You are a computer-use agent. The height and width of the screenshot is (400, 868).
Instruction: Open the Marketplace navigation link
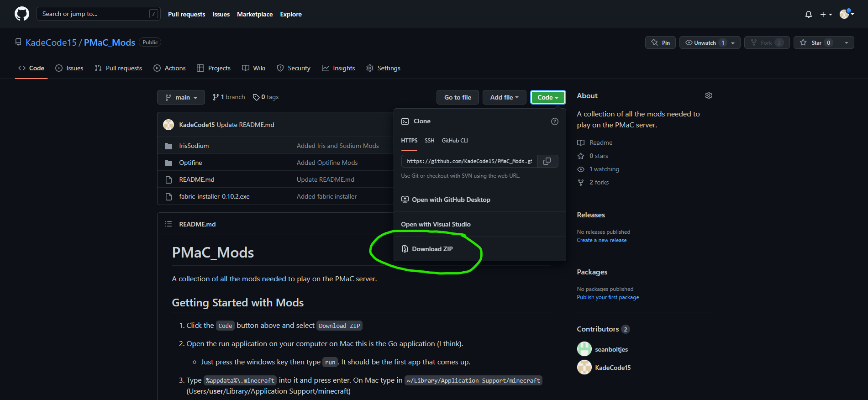[255, 14]
